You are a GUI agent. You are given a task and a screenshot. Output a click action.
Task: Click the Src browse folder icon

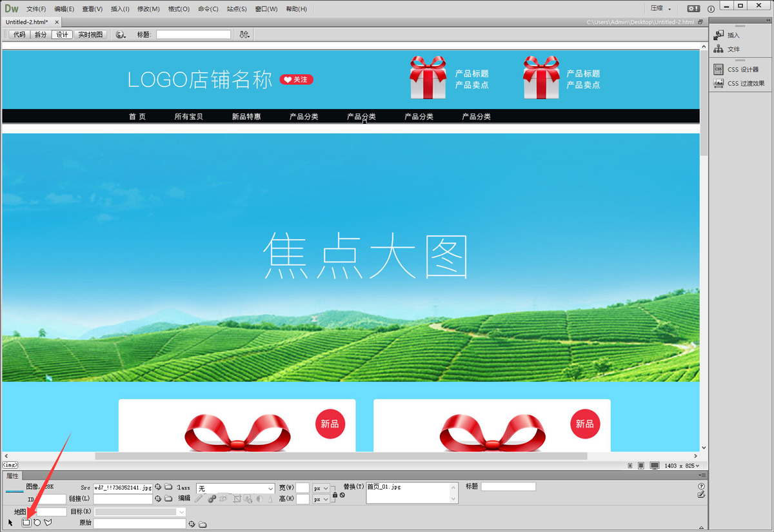pos(168,488)
